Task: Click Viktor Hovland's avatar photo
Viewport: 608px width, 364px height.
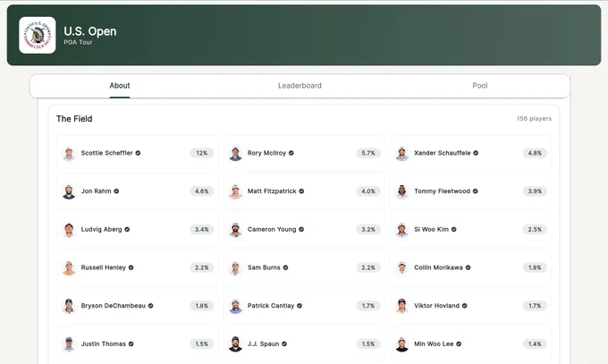Action: (x=401, y=306)
